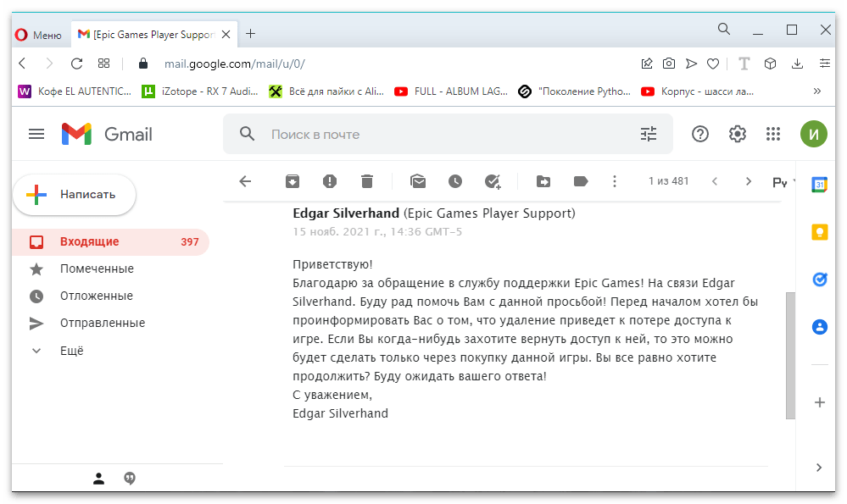
Task: Open the Входящие inbox folder
Action: pyautogui.click(x=110, y=241)
